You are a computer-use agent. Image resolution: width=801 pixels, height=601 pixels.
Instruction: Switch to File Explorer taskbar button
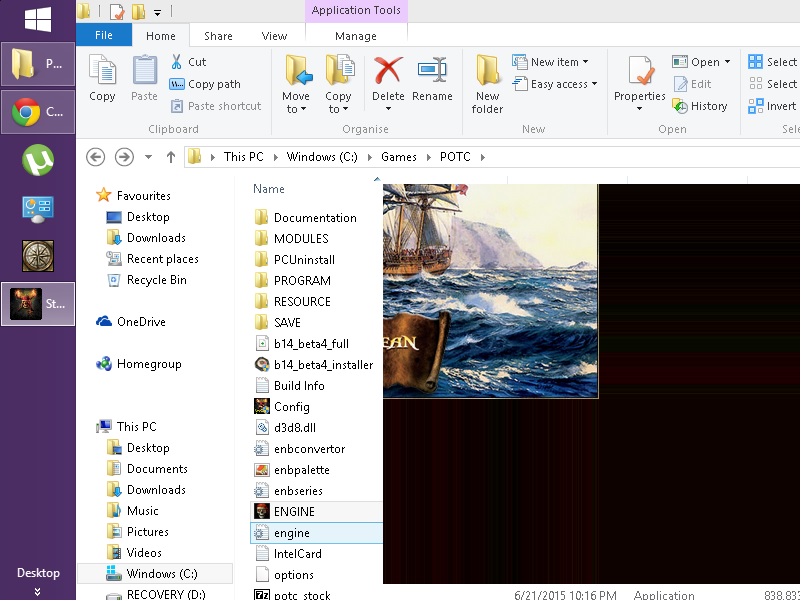click(x=38, y=64)
